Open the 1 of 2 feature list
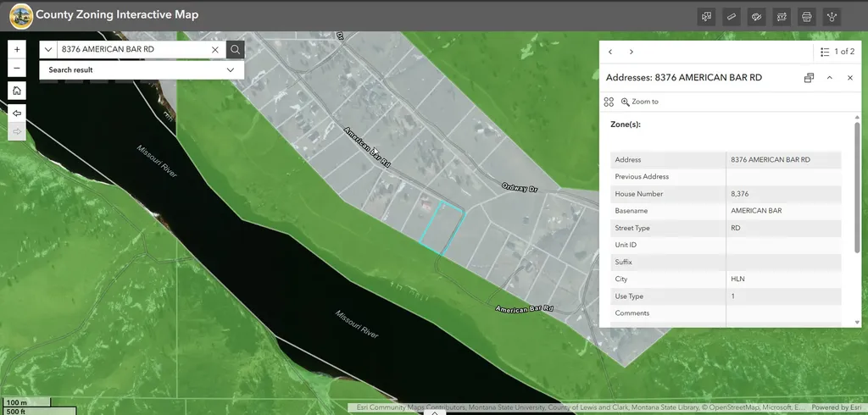868x415 pixels. point(837,52)
